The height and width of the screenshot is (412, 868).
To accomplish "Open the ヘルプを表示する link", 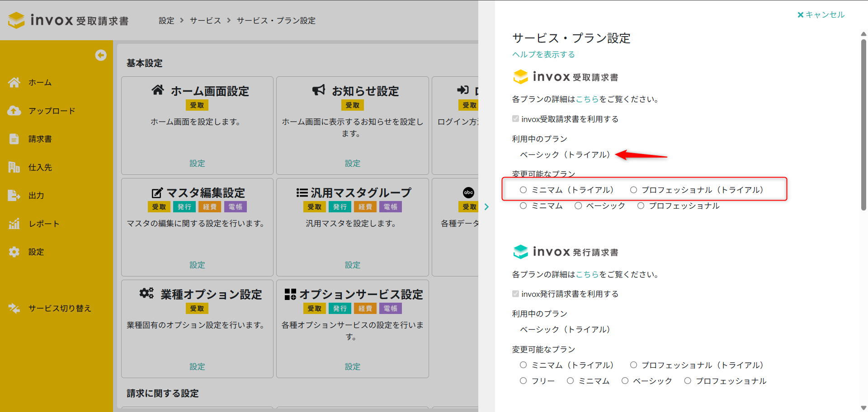I will (x=543, y=55).
